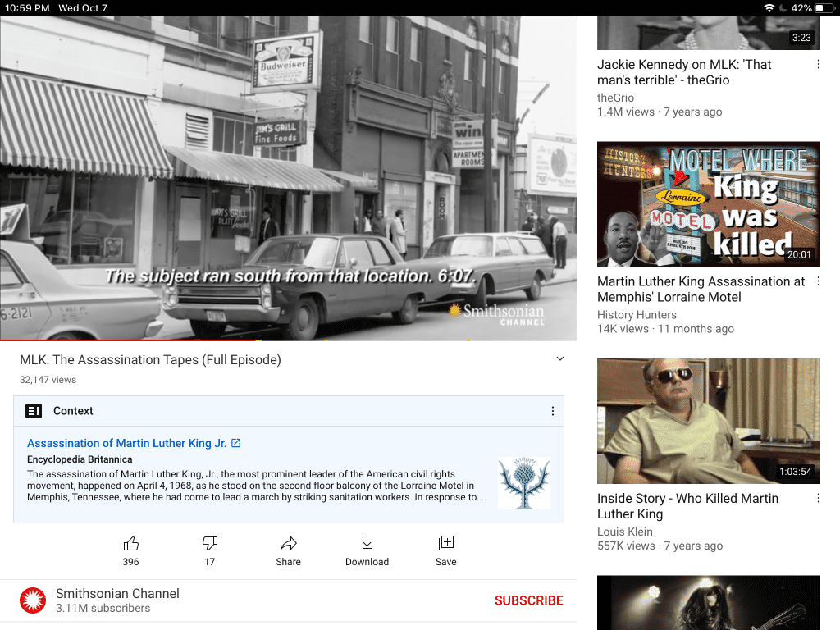840x630 pixels.
Task: Expand the video description chevron
Action: (560, 359)
